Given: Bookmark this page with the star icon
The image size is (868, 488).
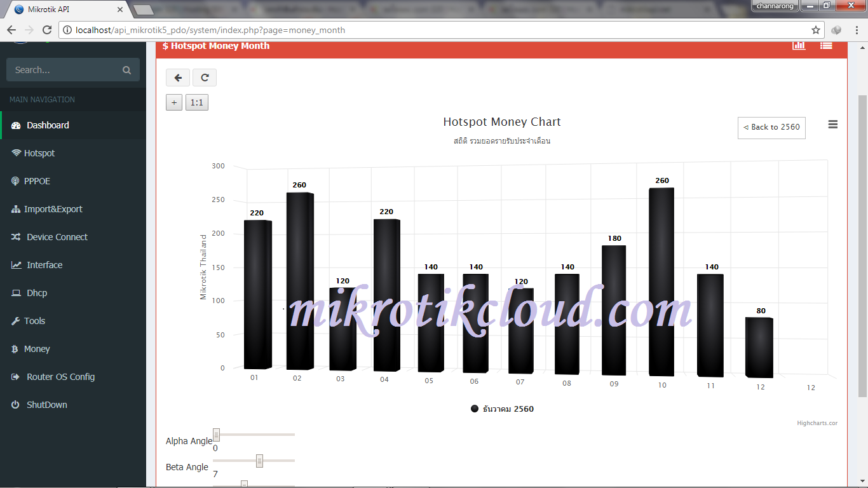Looking at the screenshot, I should pos(816,30).
